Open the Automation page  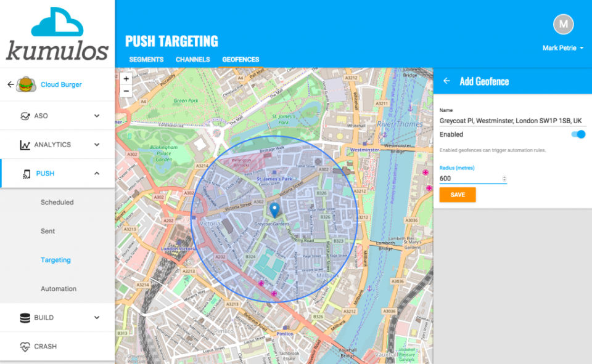point(59,289)
